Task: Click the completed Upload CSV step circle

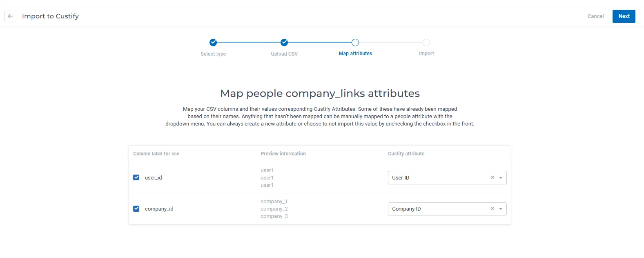Action: (284, 43)
